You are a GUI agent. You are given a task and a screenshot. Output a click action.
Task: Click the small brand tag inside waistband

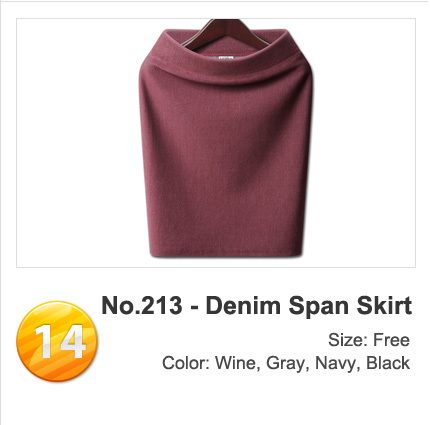(x=226, y=59)
